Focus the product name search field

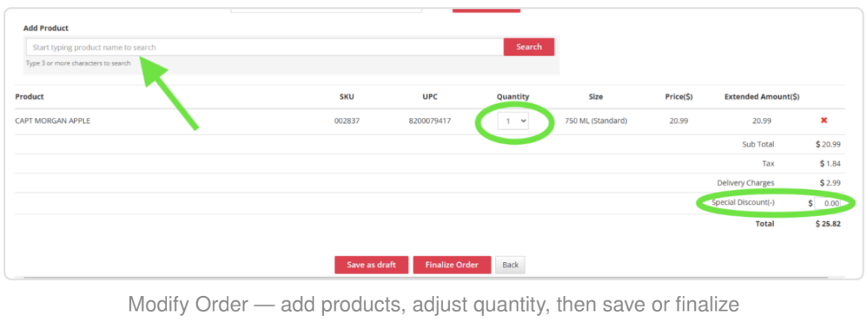click(x=264, y=47)
